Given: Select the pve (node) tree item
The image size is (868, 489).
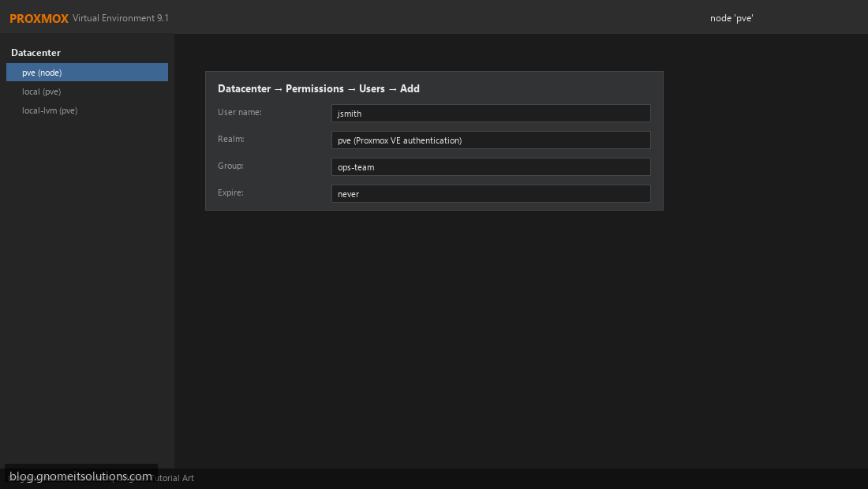Looking at the screenshot, I should [87, 73].
